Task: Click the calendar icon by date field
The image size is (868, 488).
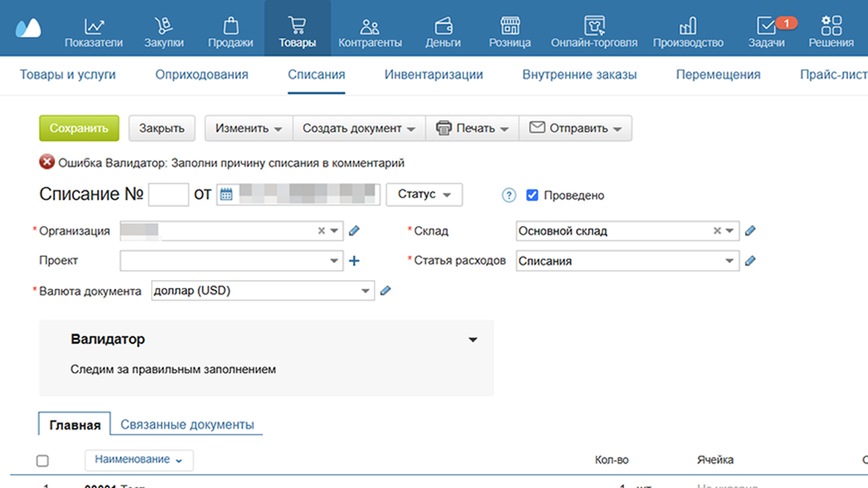Action: (x=226, y=195)
